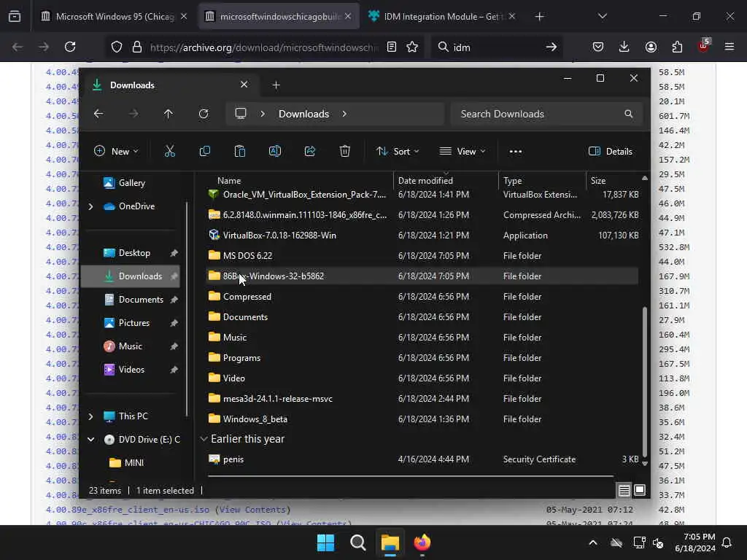The width and height of the screenshot is (747, 560).
Task: Click the Firefox View icon at top left
Action: tap(15, 17)
